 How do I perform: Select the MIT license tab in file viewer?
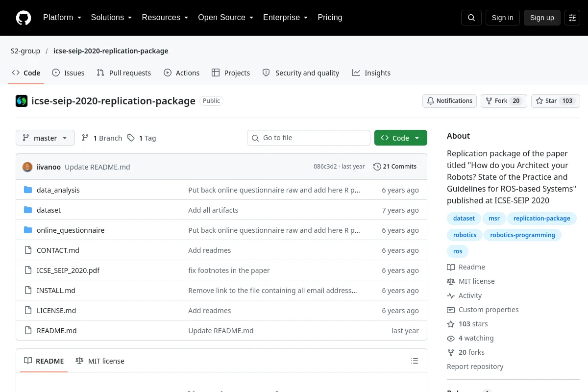pos(100,361)
